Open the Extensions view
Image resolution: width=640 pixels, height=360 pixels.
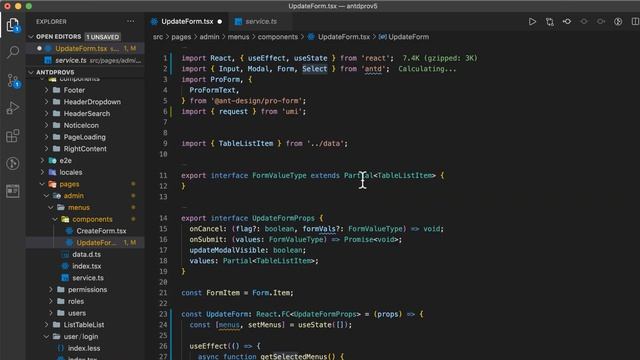point(13,136)
